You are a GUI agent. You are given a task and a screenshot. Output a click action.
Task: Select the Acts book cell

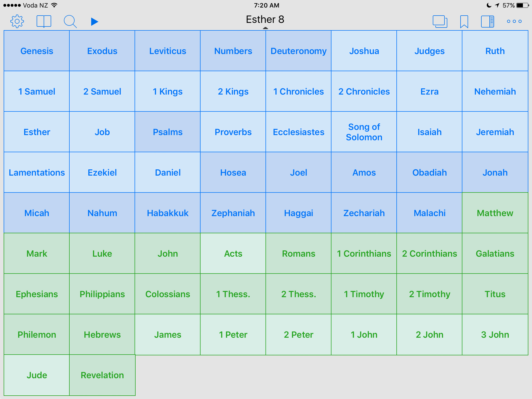click(233, 254)
